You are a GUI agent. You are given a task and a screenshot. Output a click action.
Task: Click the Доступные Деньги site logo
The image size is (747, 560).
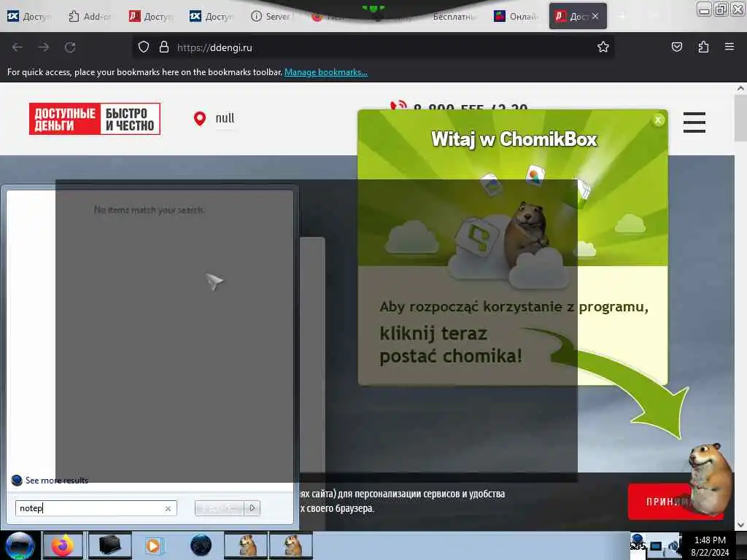tap(94, 119)
